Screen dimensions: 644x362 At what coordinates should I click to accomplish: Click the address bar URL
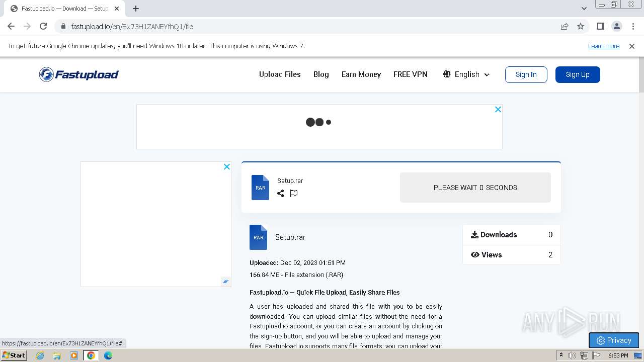tap(132, 27)
